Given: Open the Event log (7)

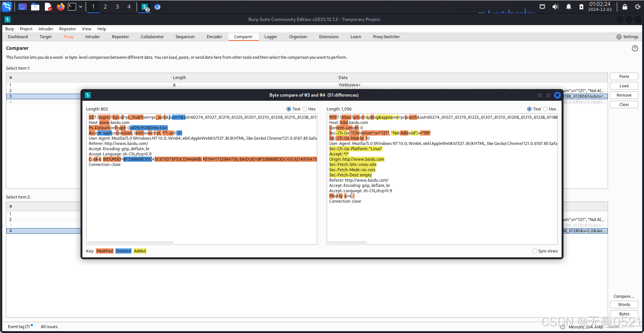Looking at the screenshot, I should point(19,327).
